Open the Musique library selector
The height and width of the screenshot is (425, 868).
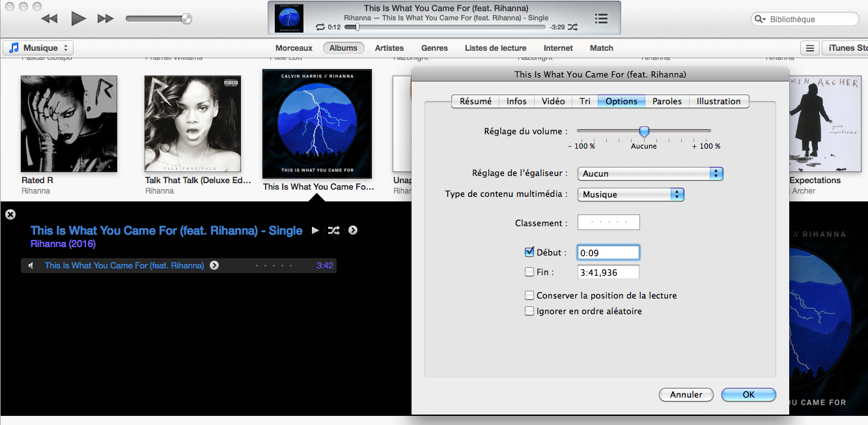pos(38,48)
